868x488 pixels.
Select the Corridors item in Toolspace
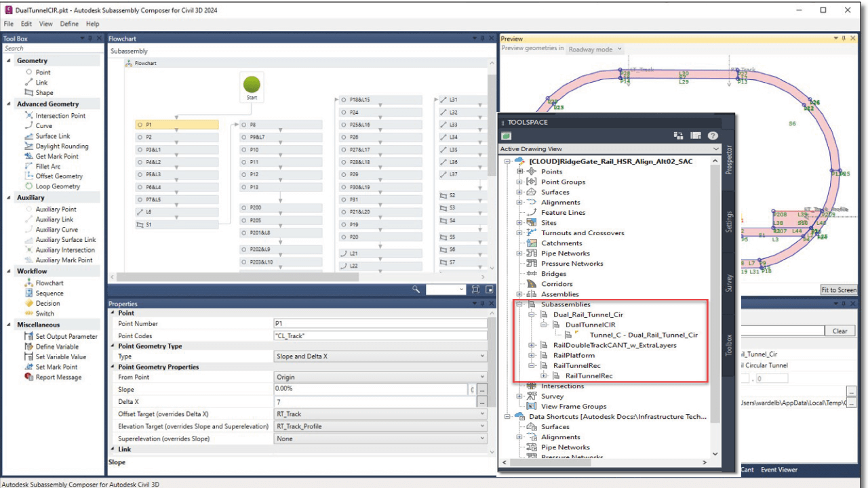557,284
